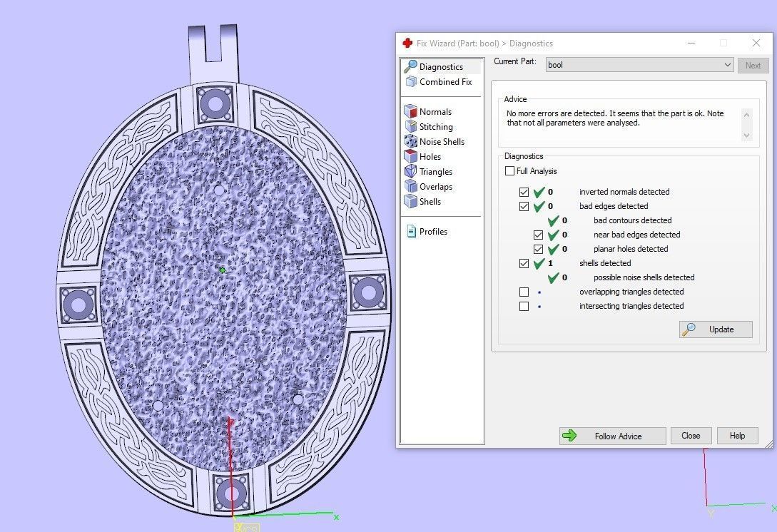Click the Profiles document icon
Viewport: 777px width, 532px height.
(411, 231)
